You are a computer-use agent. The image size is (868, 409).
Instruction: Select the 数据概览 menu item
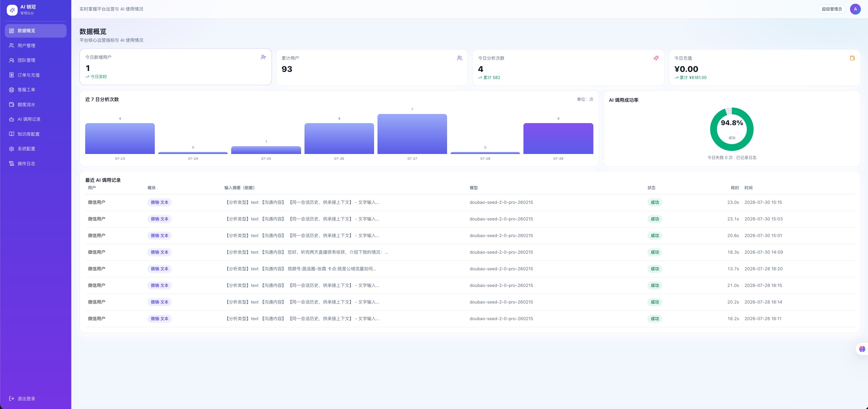point(36,31)
